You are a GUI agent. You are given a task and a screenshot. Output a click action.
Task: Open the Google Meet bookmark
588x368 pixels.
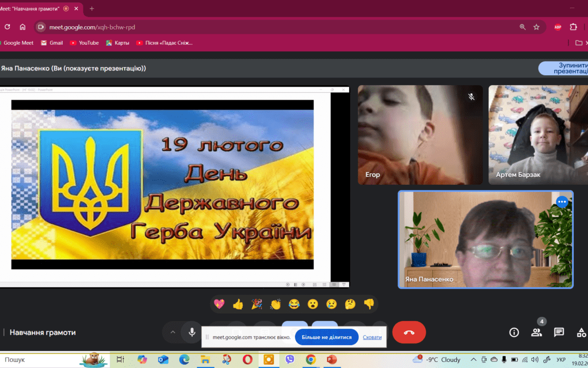[x=17, y=43]
